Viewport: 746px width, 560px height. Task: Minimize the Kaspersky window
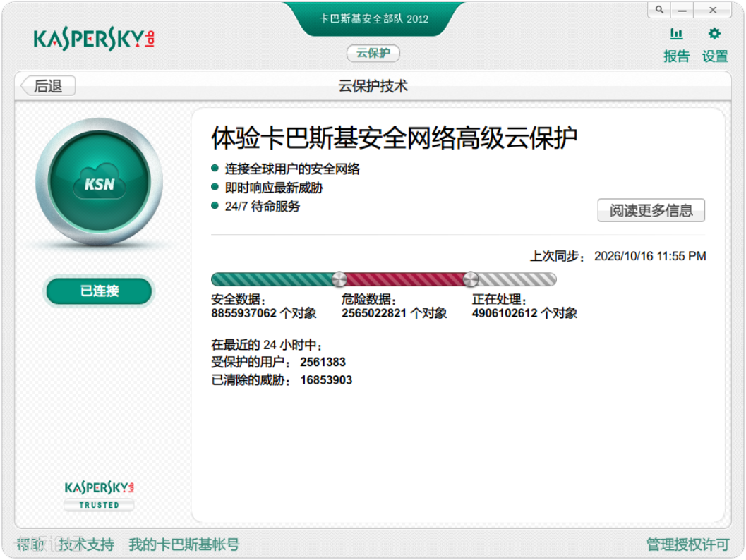(682, 9)
